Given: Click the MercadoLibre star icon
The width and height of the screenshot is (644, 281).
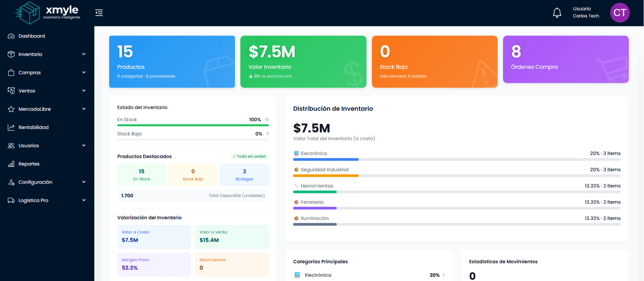Looking at the screenshot, I should point(11,109).
